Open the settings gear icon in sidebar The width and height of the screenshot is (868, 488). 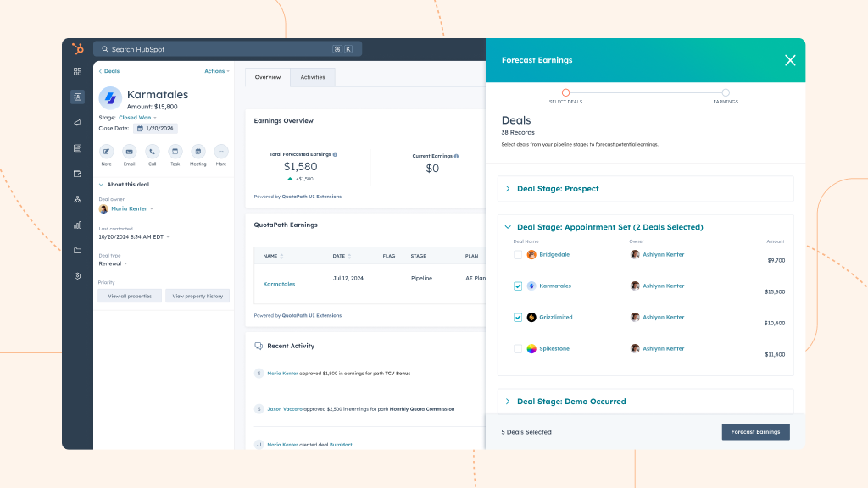tap(77, 275)
